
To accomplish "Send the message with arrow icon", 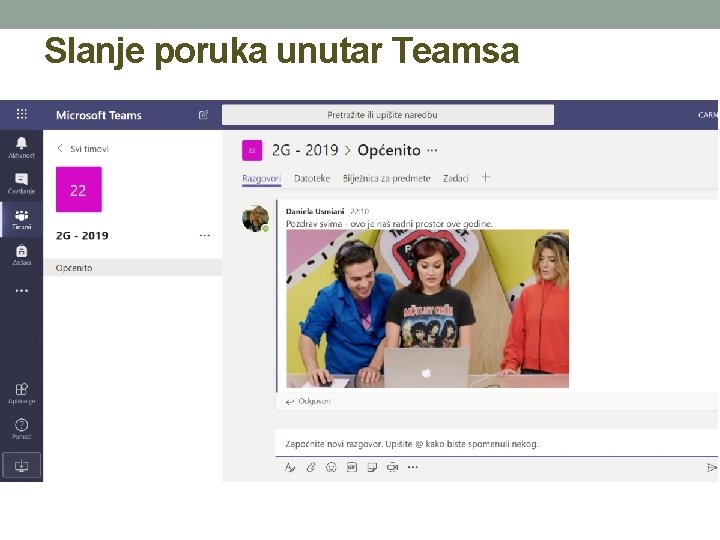I will 711,467.
